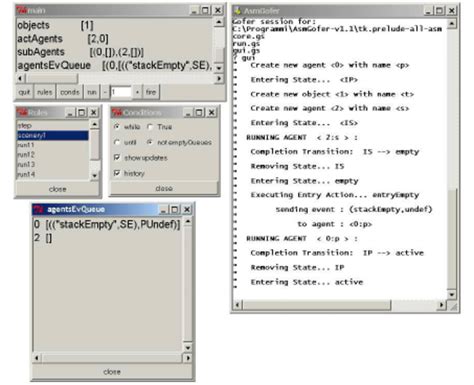Click 'RUNNING AGENT < 2:s >' line in console

pos(302,137)
